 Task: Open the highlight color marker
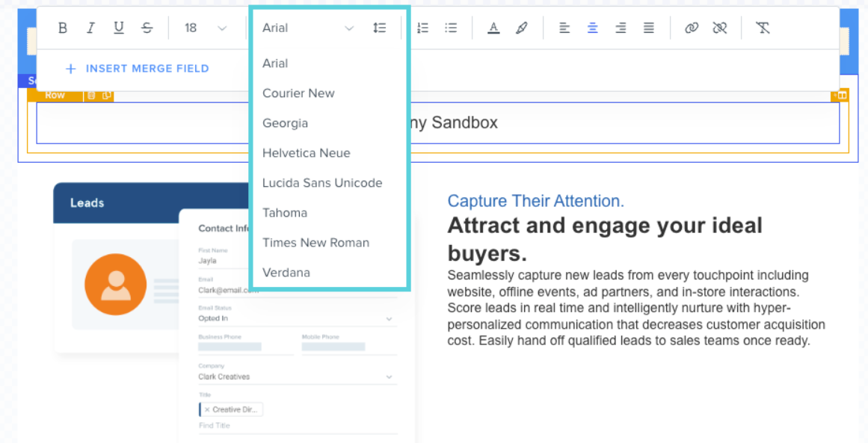click(x=521, y=28)
